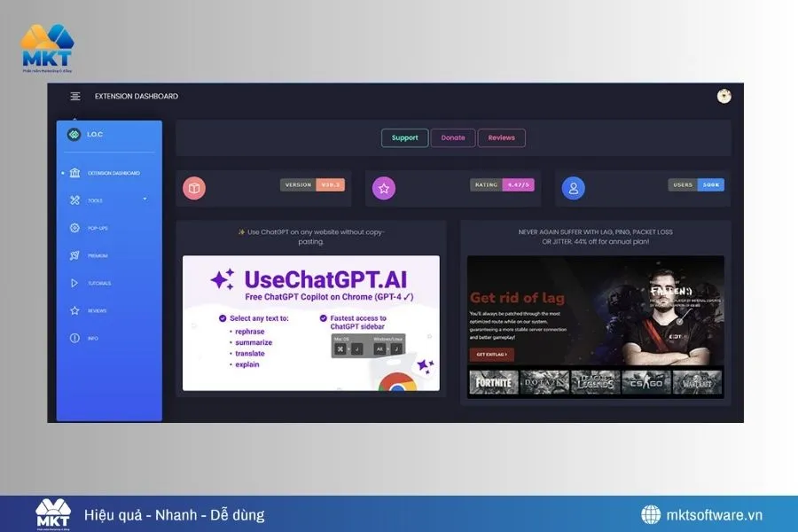Click the red version box icon
This screenshot has height=532, width=798.
(x=194, y=188)
